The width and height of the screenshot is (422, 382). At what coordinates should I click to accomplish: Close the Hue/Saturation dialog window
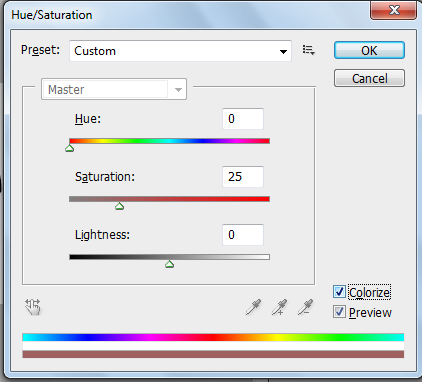pyautogui.click(x=394, y=10)
